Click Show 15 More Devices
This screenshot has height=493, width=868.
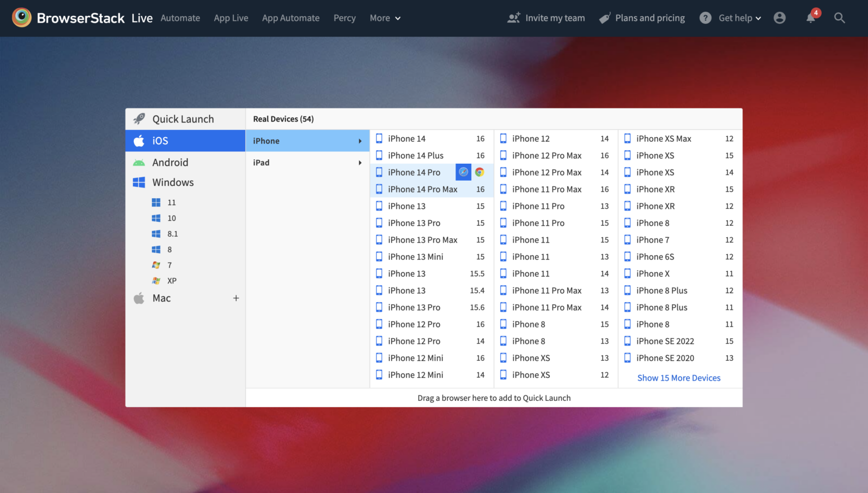[x=679, y=377]
